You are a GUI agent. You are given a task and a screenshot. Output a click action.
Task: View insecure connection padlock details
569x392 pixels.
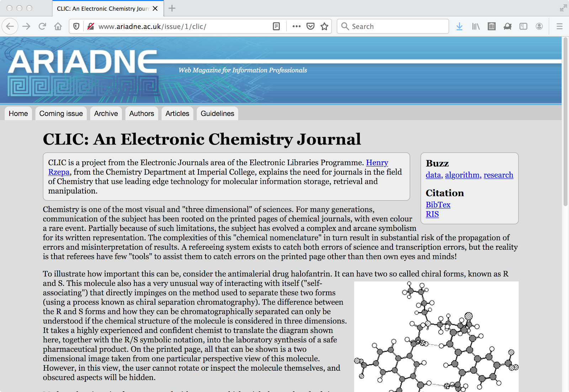tap(91, 26)
